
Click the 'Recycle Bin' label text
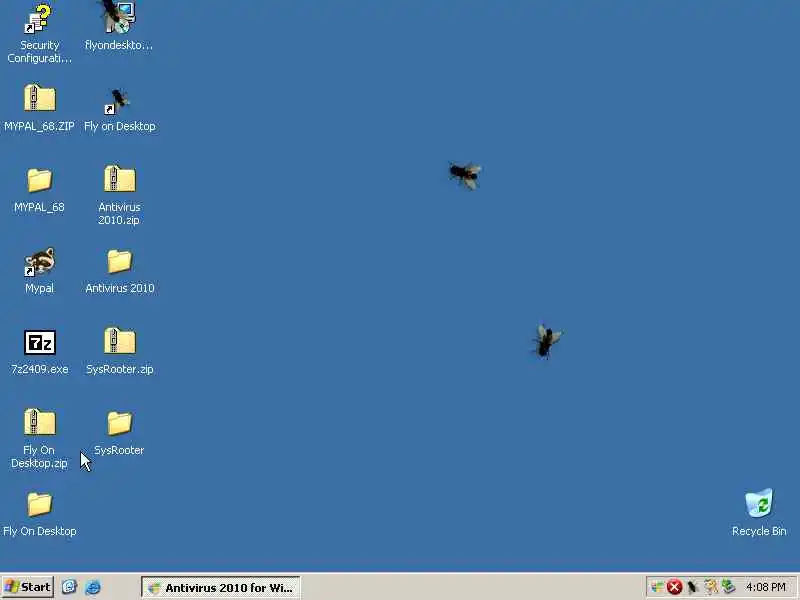(759, 531)
